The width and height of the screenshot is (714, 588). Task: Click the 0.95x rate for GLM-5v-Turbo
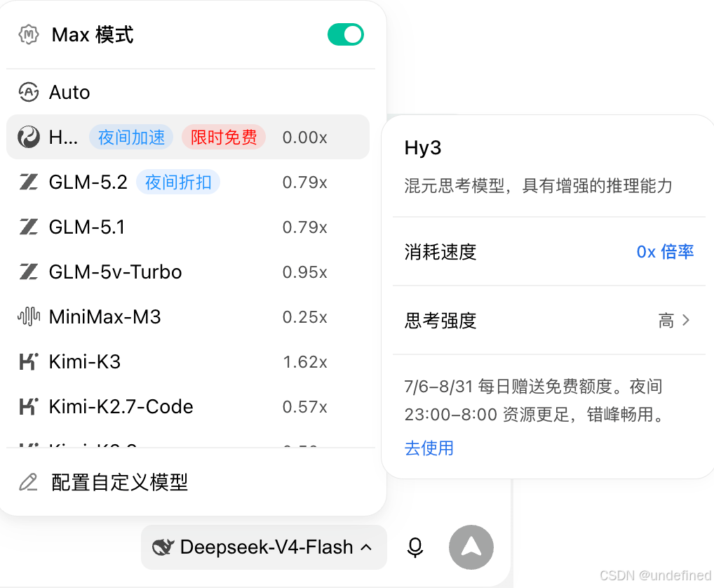point(304,272)
